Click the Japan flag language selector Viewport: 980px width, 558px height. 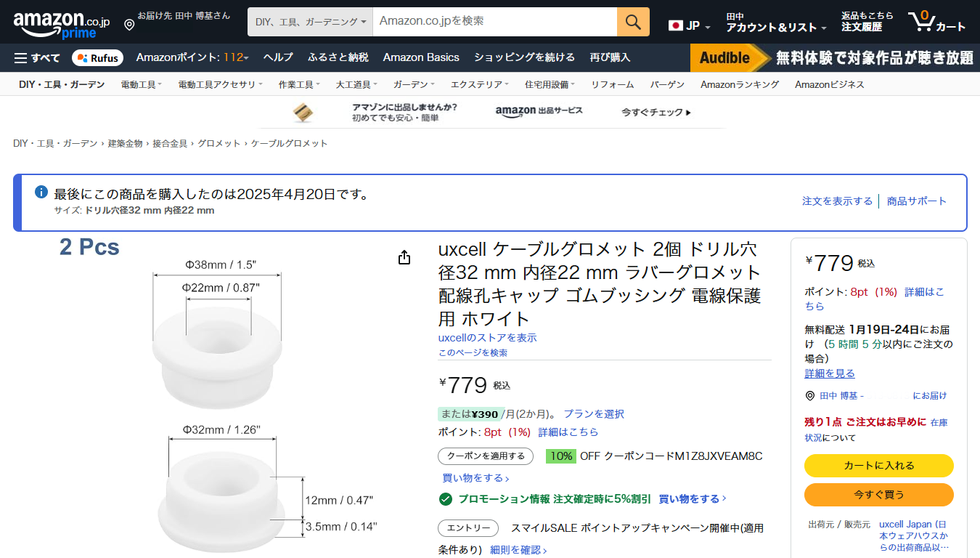[689, 25]
